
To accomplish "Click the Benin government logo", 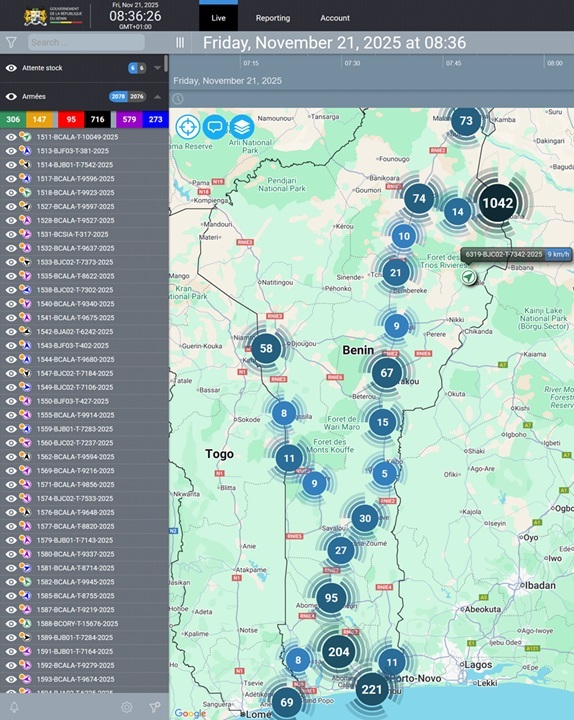I will (53, 16).
